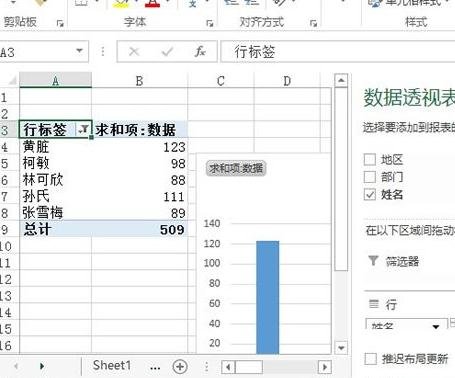Click the vertical scrollbar up arrow

pos(341,80)
